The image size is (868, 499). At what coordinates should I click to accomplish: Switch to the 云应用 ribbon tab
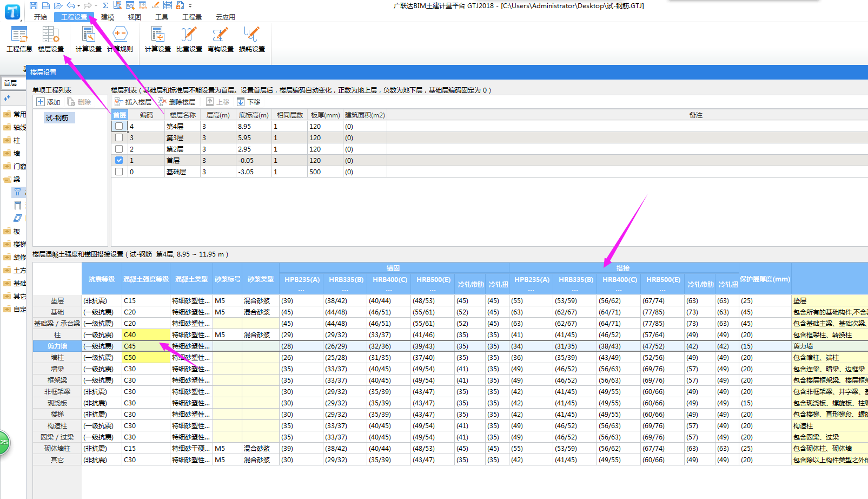pos(226,17)
